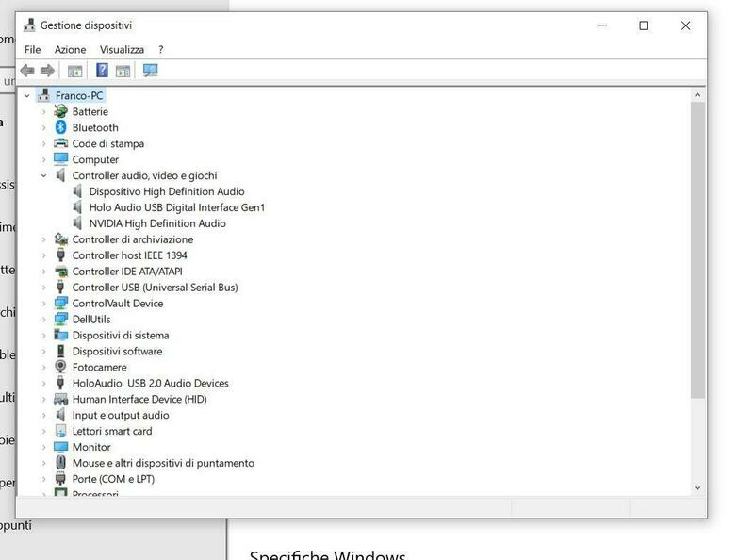Select the DellUtils label
This screenshot has height=560, width=754.
pos(91,319)
